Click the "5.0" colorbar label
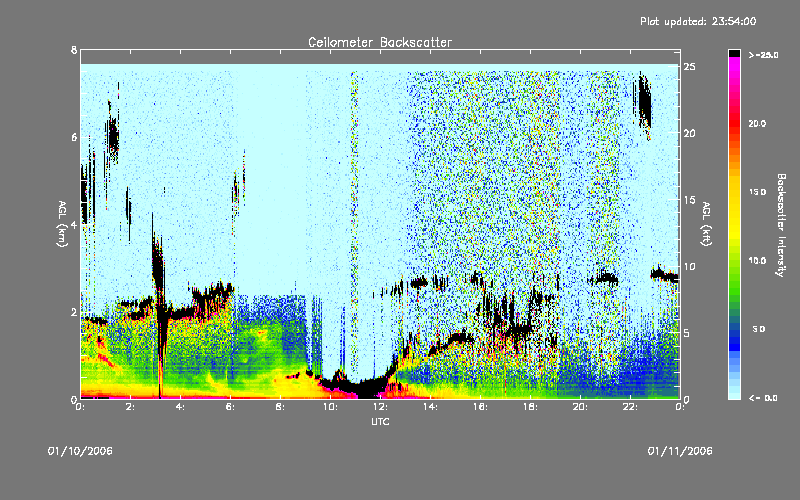This screenshot has width=800, height=500. [759, 329]
